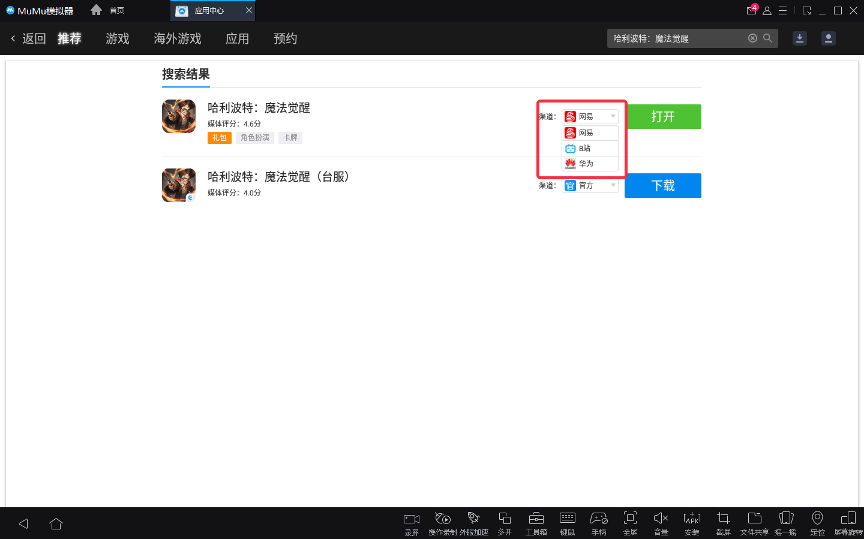Click the search field containing 哈利波特：魔法觉醒
Viewport: 864px width, 539px height.
(677, 38)
